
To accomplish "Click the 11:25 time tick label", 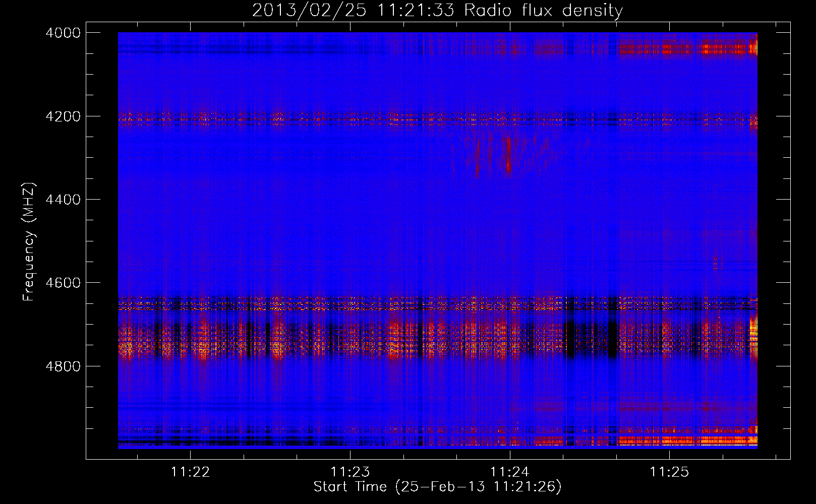I will 669,472.
